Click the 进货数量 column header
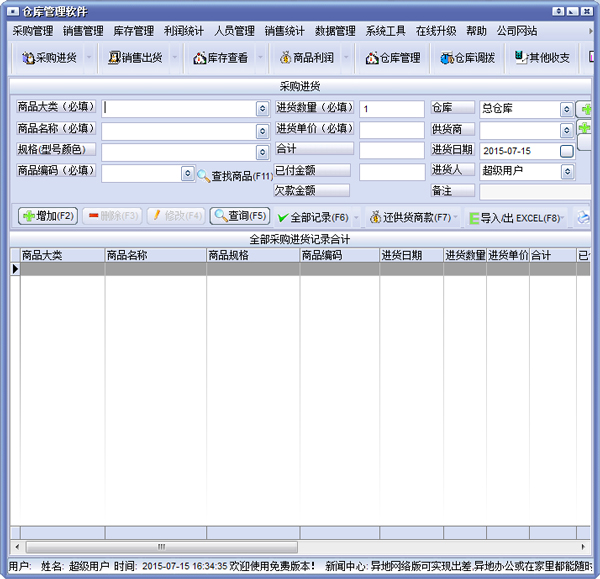The width and height of the screenshot is (600, 579). tap(465, 255)
